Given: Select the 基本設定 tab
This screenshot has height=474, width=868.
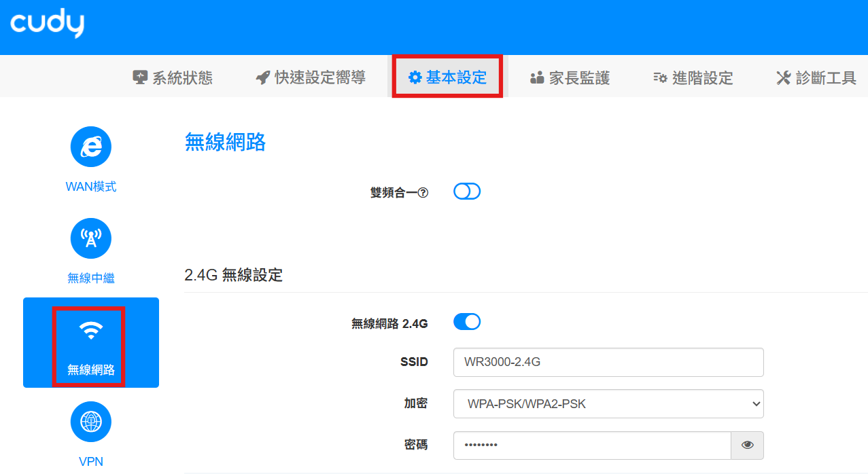Looking at the screenshot, I should click(x=447, y=77).
